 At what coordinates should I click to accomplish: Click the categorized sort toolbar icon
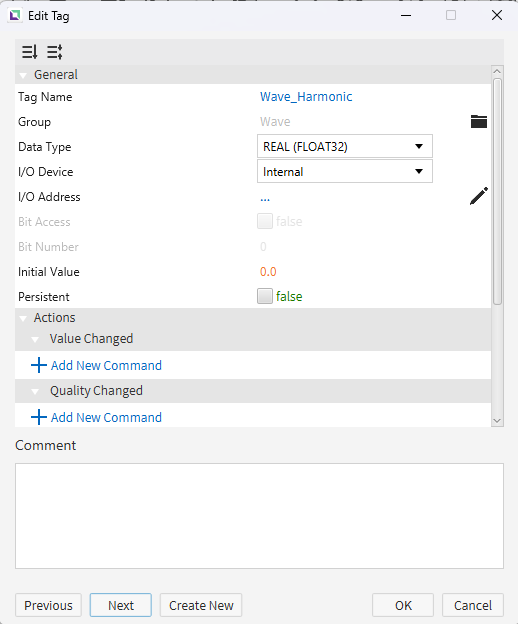[x=55, y=52]
